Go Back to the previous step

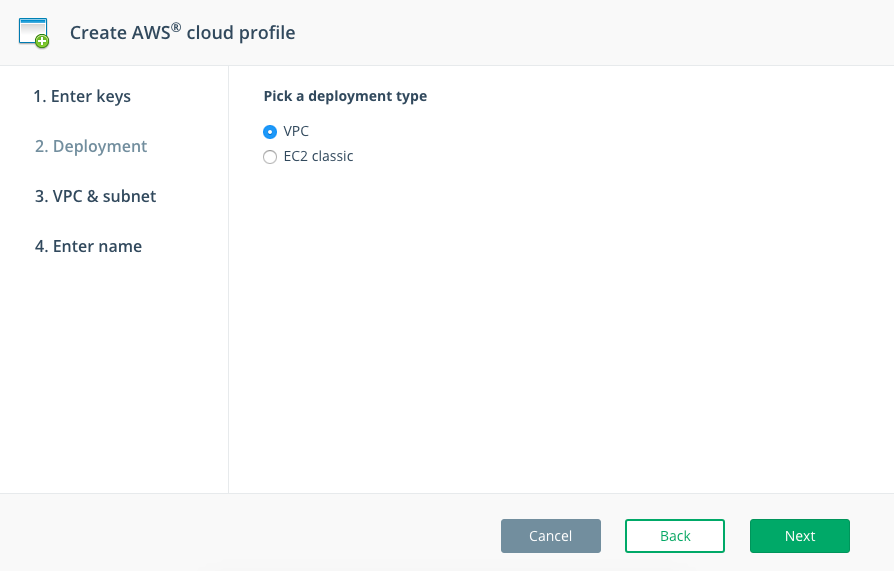click(675, 536)
